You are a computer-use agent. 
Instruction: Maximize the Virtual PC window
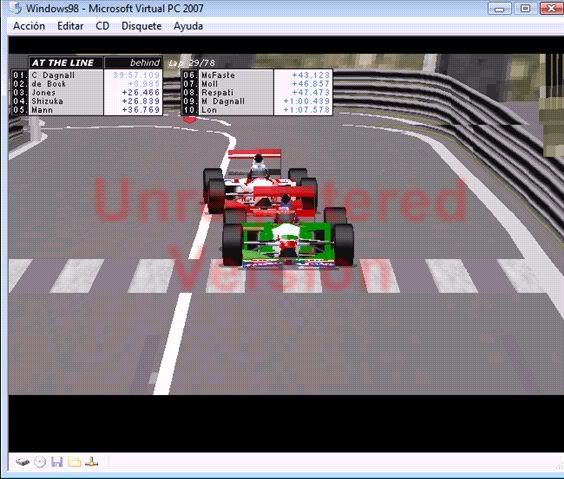pyautogui.click(x=525, y=8)
